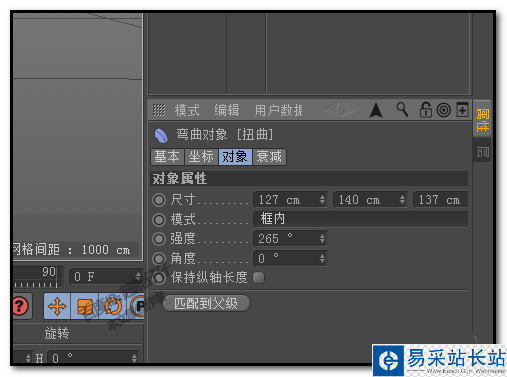Toggle the 保持纵轴长度 keyframe circle

click(159, 278)
